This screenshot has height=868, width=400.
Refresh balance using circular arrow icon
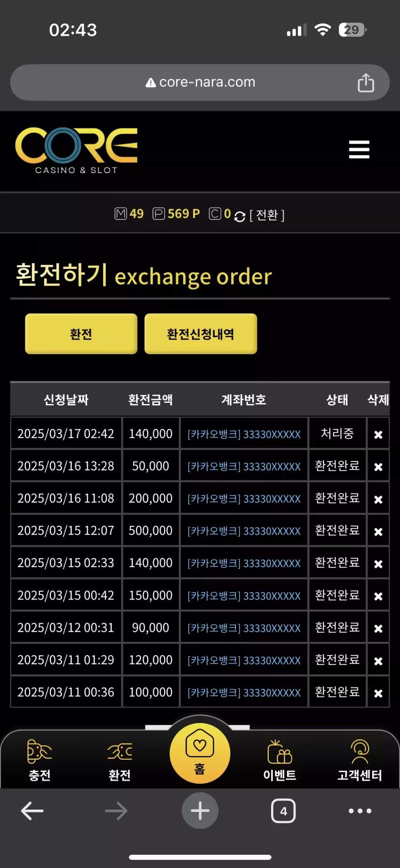[240, 216]
